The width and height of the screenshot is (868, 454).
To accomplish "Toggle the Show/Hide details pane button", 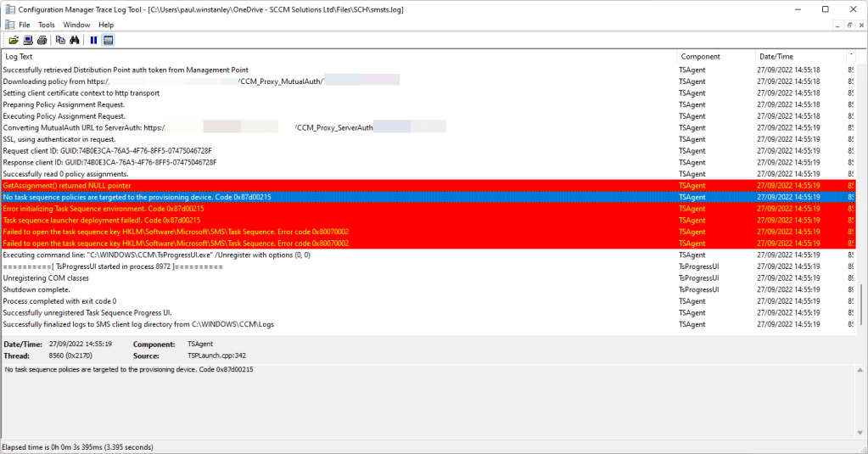I will point(108,40).
